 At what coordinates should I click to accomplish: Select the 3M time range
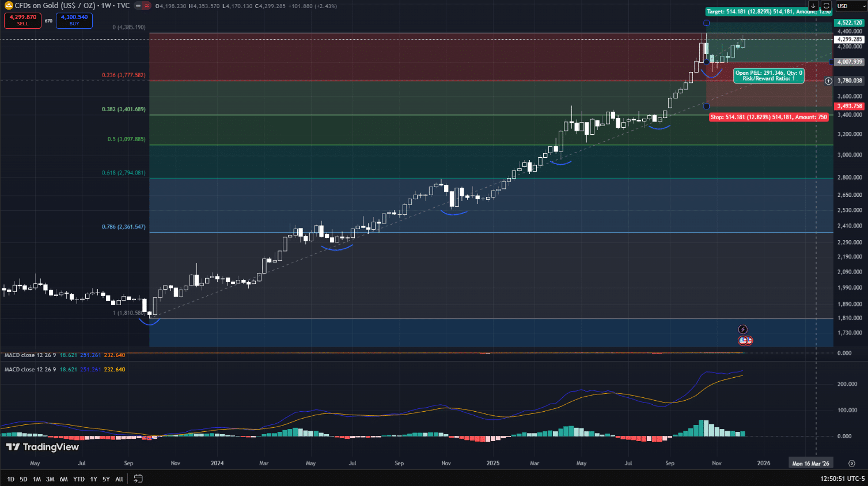pos(50,479)
